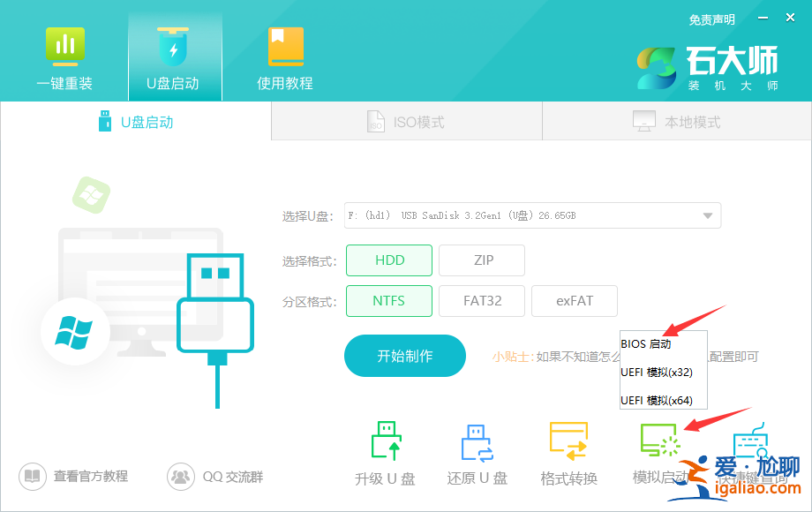The height and width of the screenshot is (512, 812).
Task: Expand the USB drive selection dropdown
Action: 706,215
